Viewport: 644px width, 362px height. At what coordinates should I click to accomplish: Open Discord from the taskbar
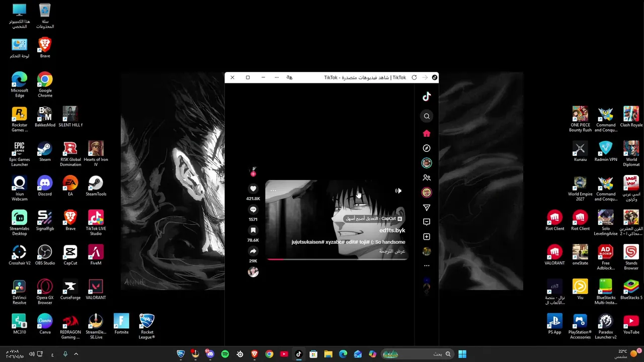(210, 354)
